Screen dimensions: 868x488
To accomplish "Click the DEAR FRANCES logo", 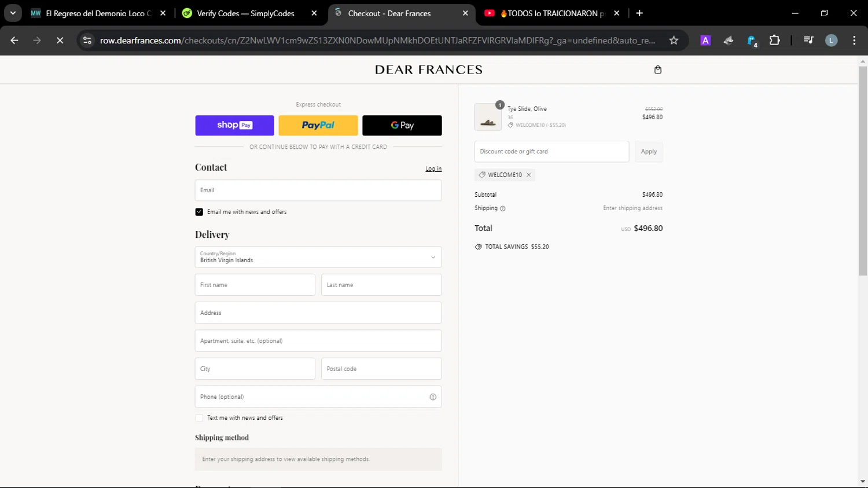I will (429, 69).
